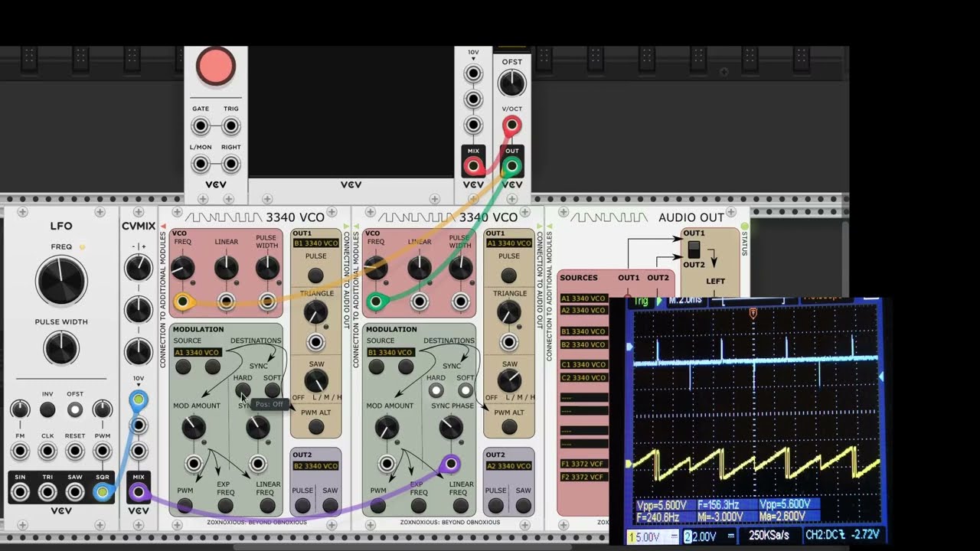The width and height of the screenshot is (980, 551).
Task: Click the LFO CLK input jack
Action: click(47, 451)
